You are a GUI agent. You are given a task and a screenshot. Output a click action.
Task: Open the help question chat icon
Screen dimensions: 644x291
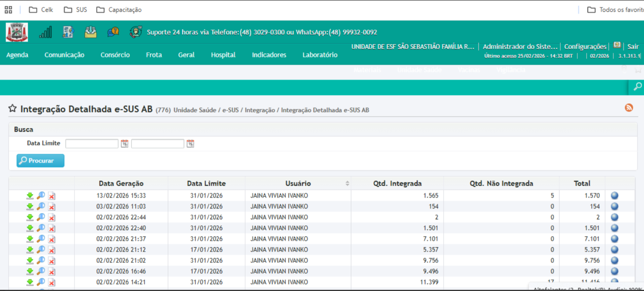click(113, 32)
